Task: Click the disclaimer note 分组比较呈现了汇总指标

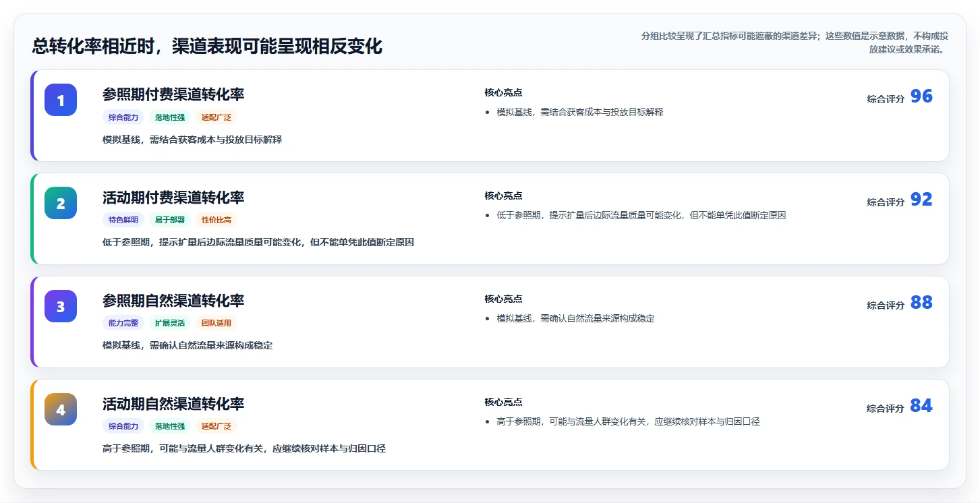Action: coord(795,42)
